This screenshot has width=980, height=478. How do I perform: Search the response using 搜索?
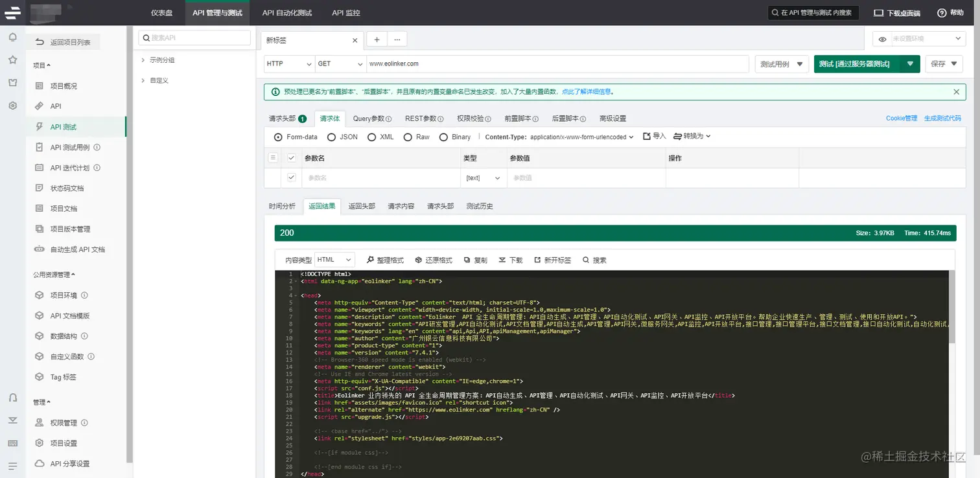[594, 260]
